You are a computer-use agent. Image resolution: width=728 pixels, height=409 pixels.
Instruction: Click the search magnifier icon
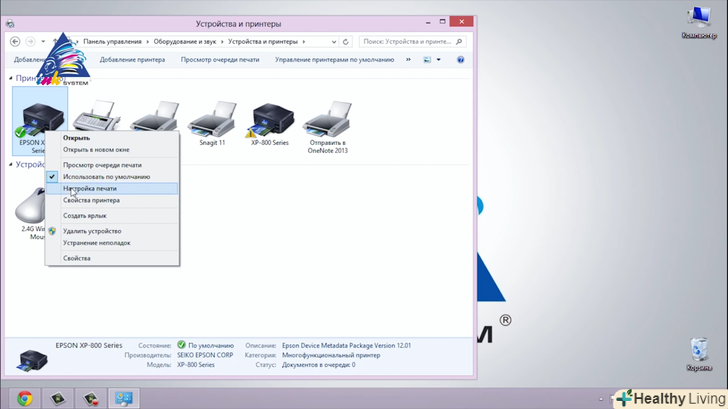(459, 42)
